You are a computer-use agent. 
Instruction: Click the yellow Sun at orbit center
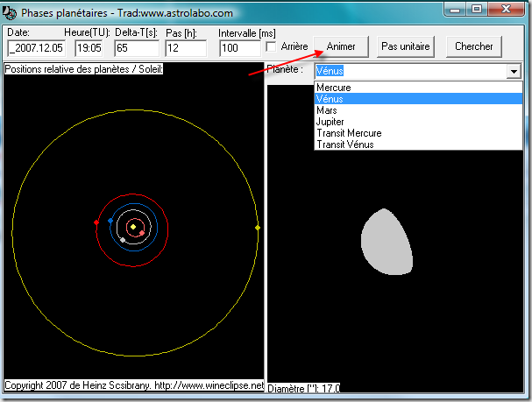tap(133, 227)
